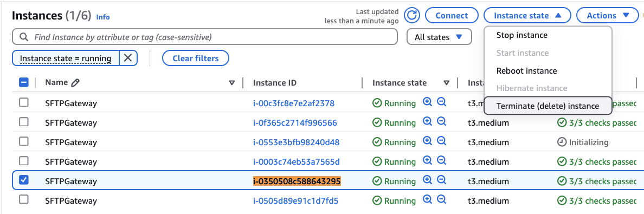
Task: Select checkbox for instance i-0553e3bfb98240d48
Action: 24,142
